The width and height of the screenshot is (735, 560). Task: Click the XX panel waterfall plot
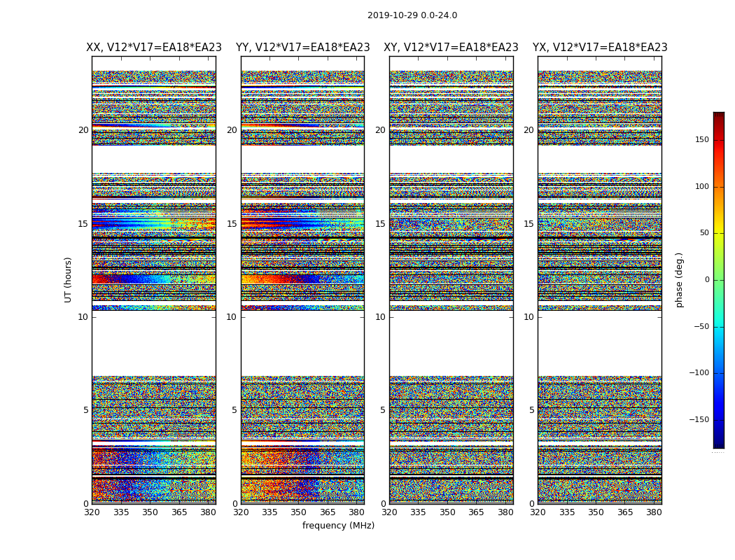[x=154, y=280]
